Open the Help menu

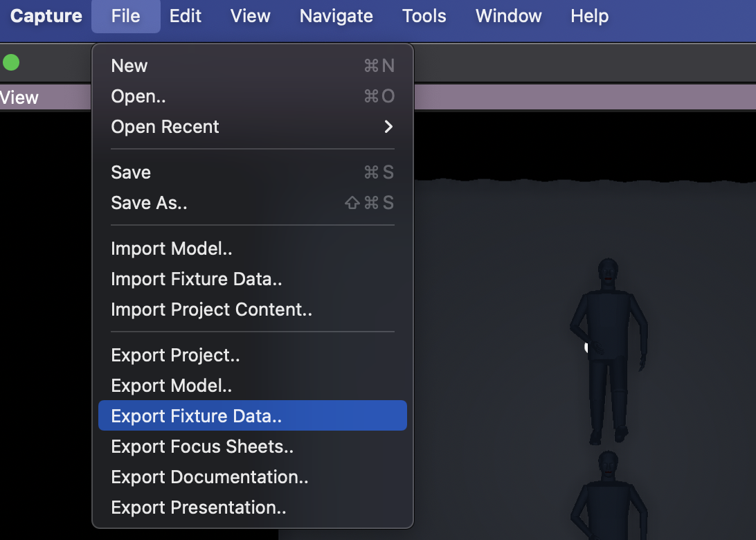pos(589,17)
